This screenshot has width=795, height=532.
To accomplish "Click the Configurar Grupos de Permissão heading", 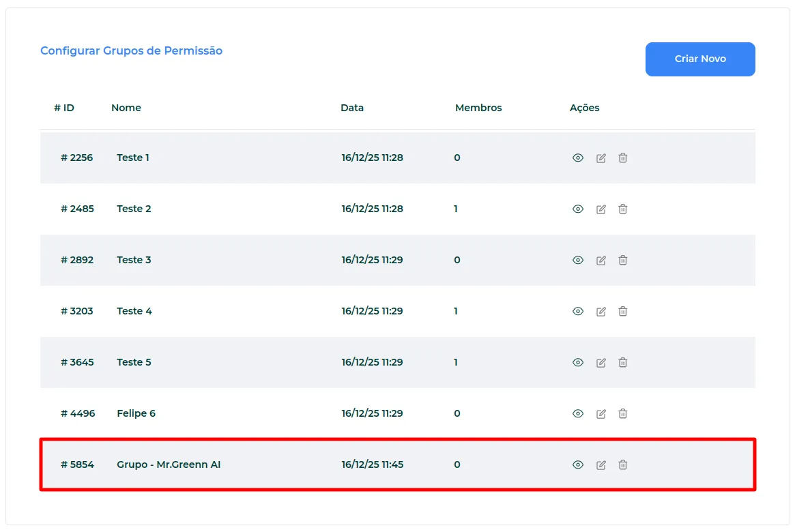I will tap(131, 50).
